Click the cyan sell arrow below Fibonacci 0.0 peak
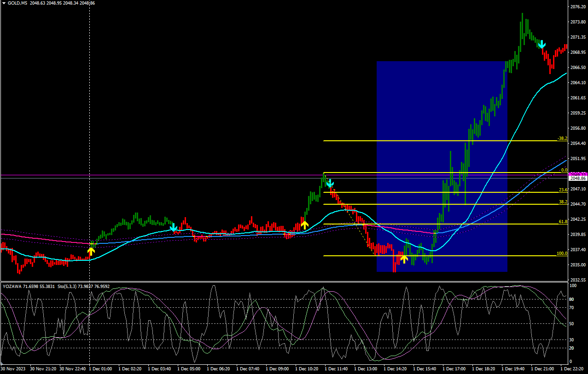This screenshot has height=374, width=588. (330, 184)
